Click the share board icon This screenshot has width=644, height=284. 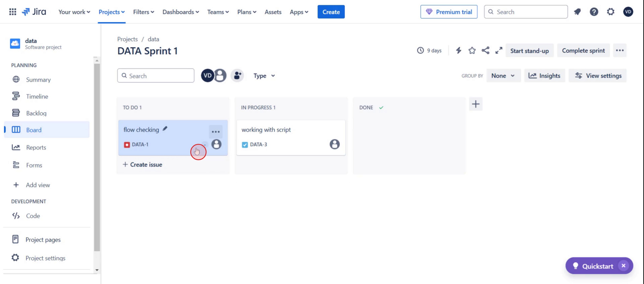485,51
